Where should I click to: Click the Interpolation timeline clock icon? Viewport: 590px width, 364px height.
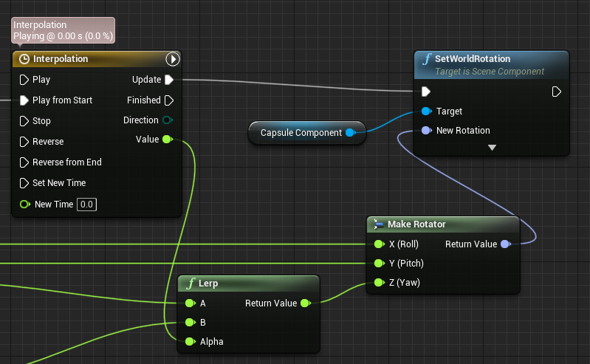click(x=24, y=59)
